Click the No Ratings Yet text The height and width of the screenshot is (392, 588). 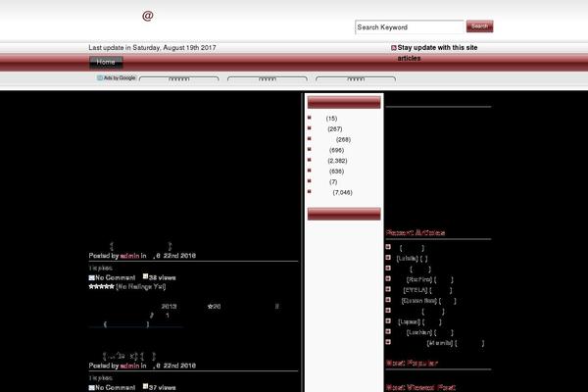tap(141, 287)
